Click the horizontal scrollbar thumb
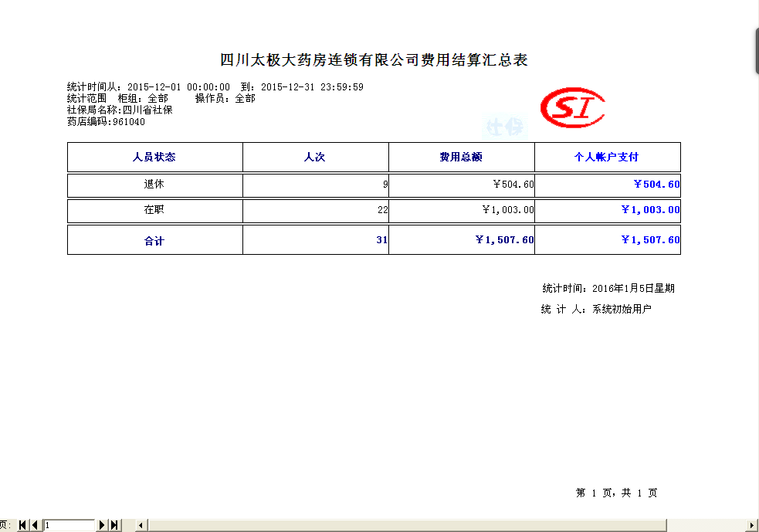The image size is (759, 532). [x=407, y=525]
